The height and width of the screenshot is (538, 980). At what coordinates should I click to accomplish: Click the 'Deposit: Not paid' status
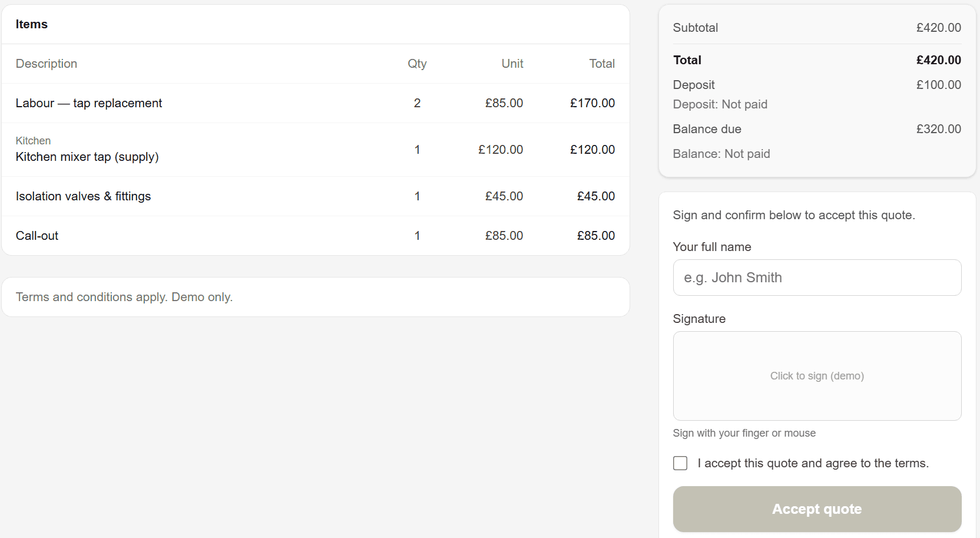point(720,104)
